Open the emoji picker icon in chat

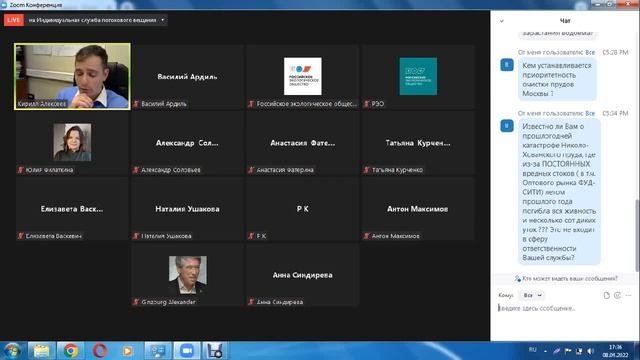[617, 295]
